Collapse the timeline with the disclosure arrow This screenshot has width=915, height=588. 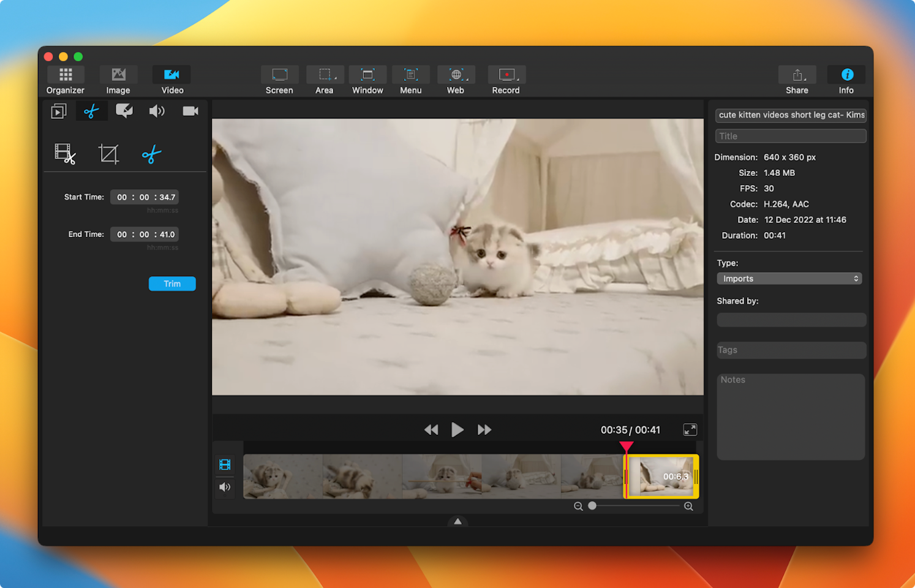457,521
